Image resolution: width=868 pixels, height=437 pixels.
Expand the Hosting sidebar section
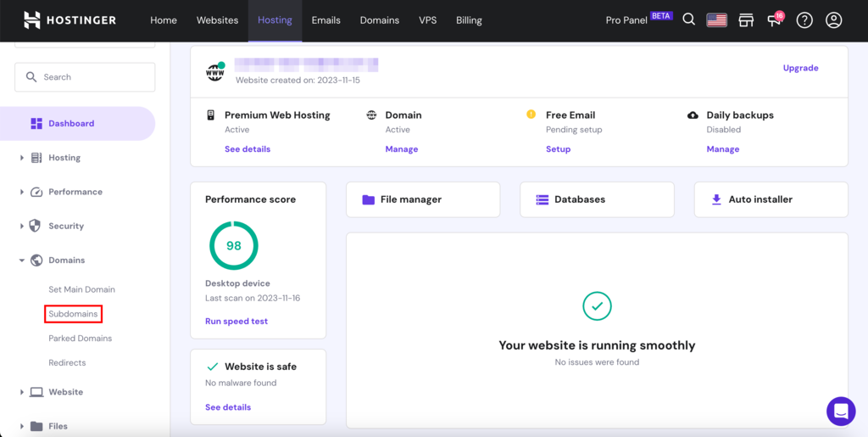64,158
